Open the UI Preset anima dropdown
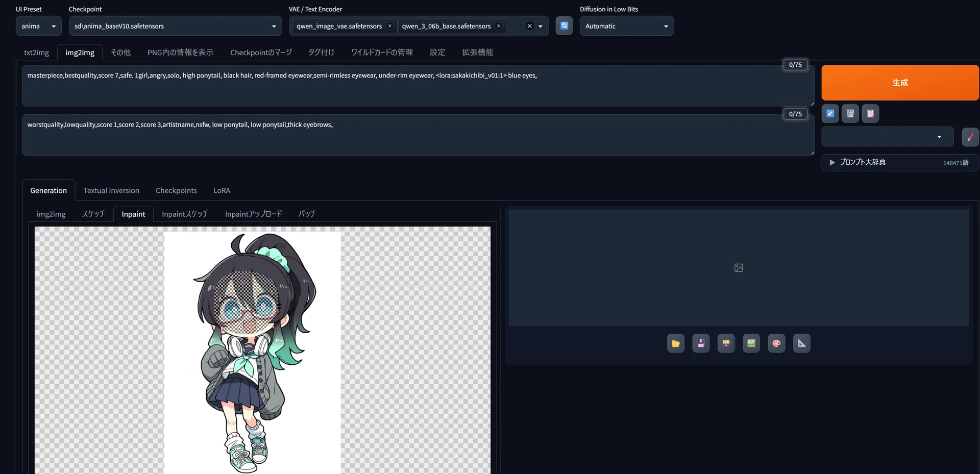 tap(39, 26)
